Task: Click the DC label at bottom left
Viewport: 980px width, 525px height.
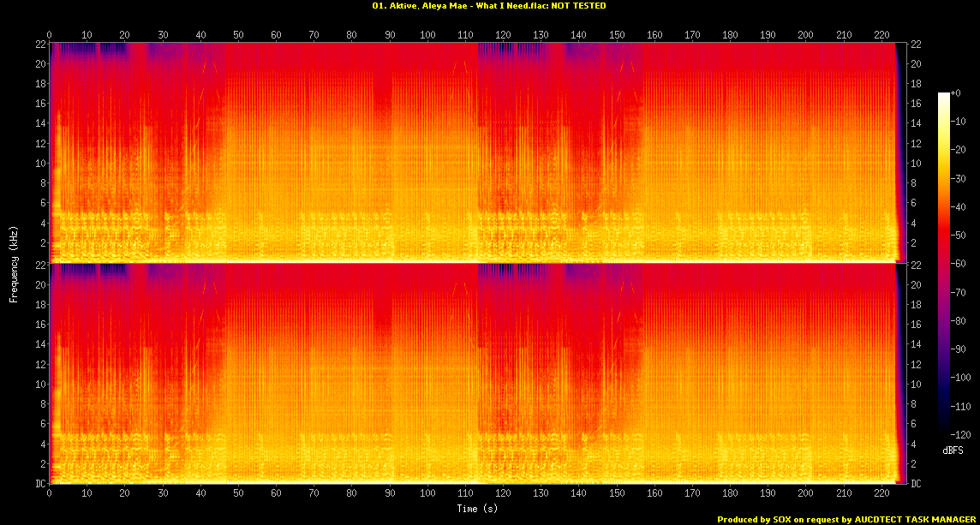Action: click(x=39, y=484)
